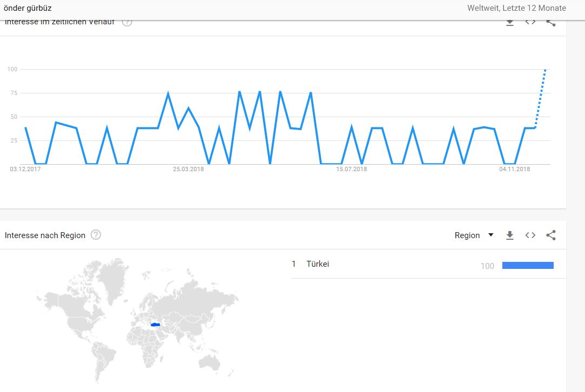This screenshot has width=585, height=392.
Task: Select Türkei in the region ranking list
Action: [x=318, y=264]
